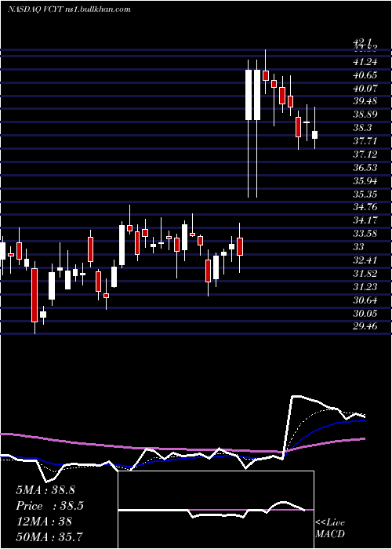
Task: Click the Price : 38.5 readout
Action: [50, 506]
